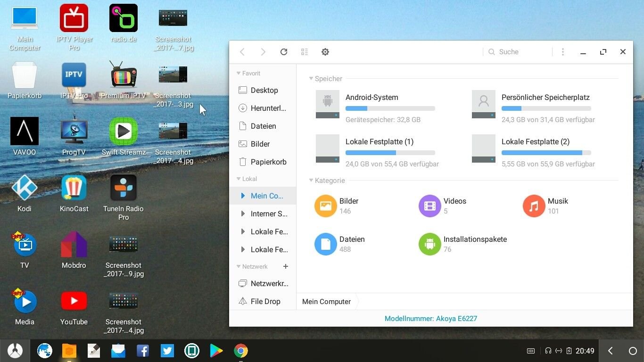Switch view mode with the list-view icon
Image resolution: width=644 pixels, height=362 pixels.
(305, 52)
